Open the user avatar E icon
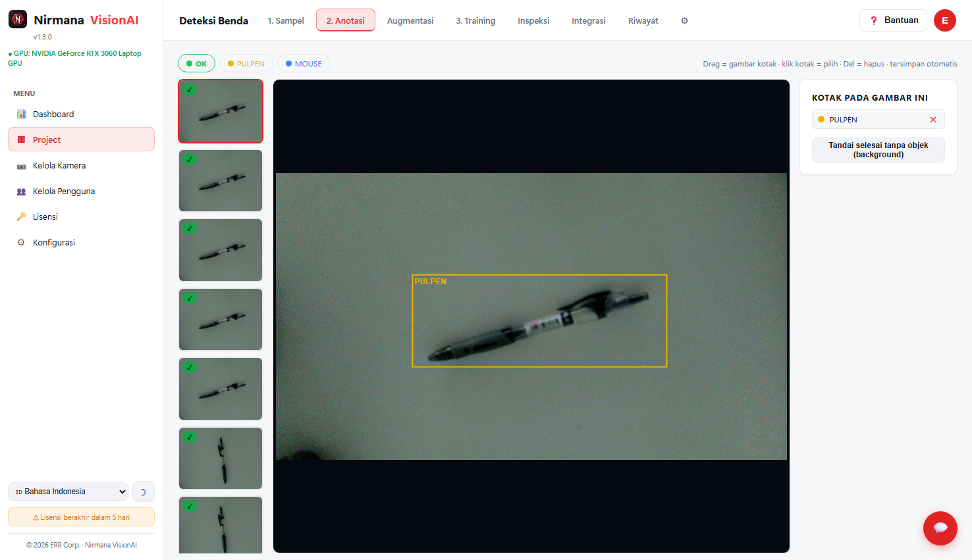Image resolution: width=972 pixels, height=560 pixels. click(x=945, y=20)
